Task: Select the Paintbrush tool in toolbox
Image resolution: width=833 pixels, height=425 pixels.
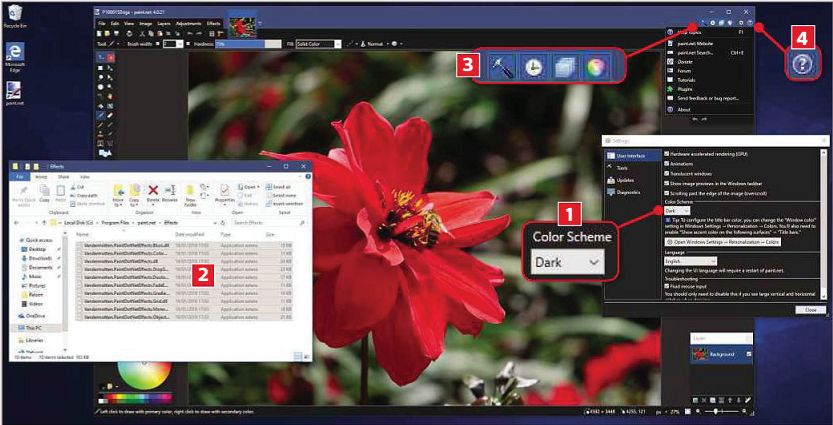Action: tap(100, 115)
